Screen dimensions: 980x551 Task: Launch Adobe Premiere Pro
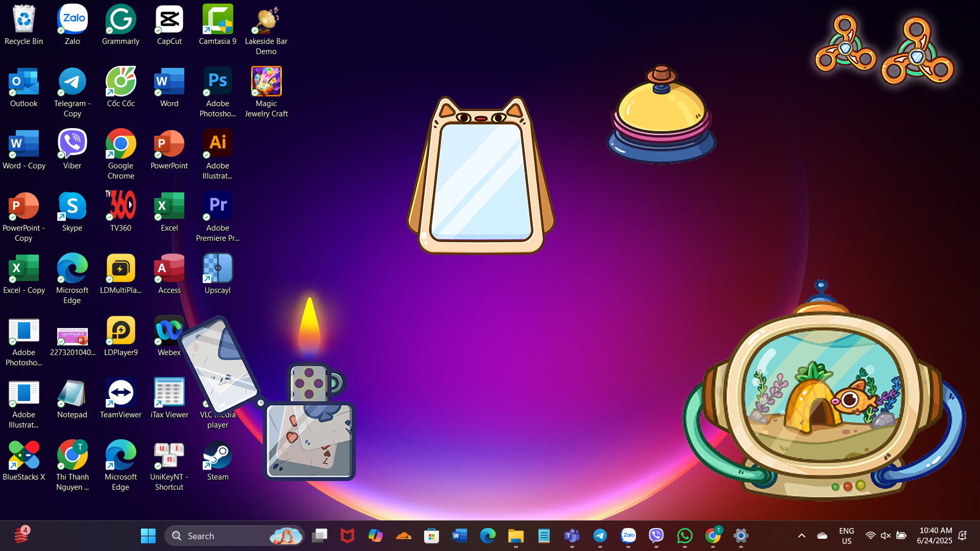click(217, 206)
